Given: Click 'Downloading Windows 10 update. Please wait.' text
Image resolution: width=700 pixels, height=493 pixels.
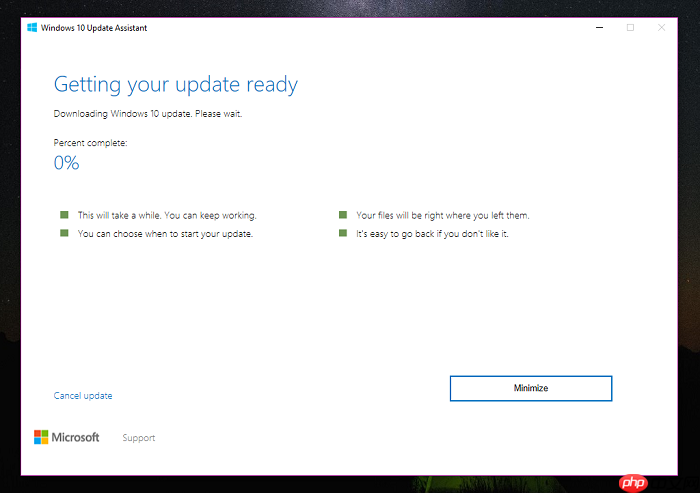Looking at the screenshot, I should pos(148,114).
